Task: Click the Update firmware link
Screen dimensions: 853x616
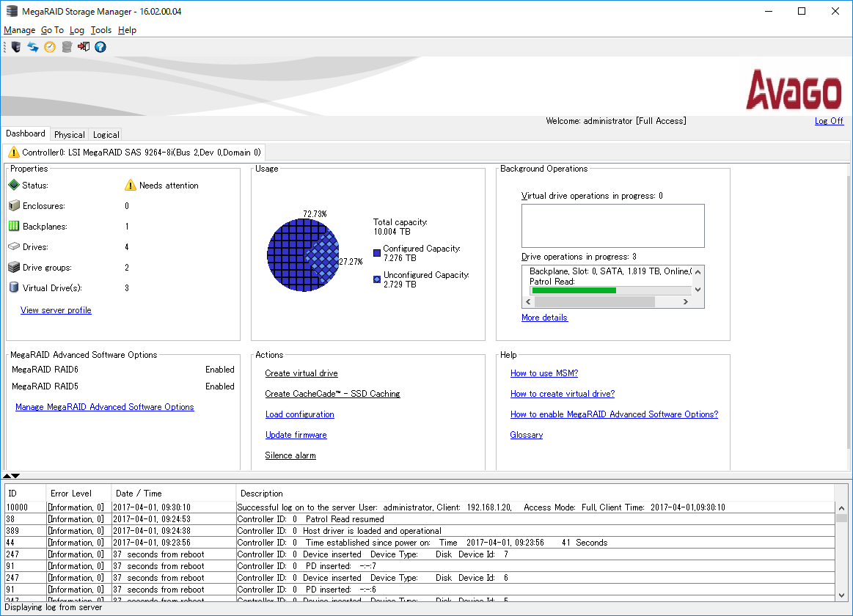Action: pos(296,435)
